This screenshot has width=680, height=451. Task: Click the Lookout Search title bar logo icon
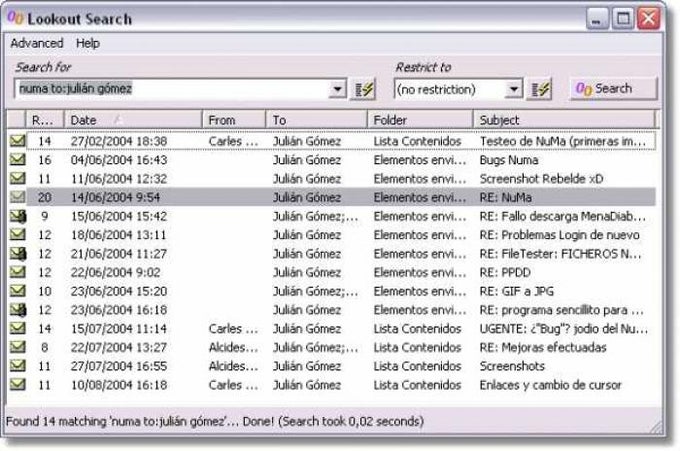[15, 18]
